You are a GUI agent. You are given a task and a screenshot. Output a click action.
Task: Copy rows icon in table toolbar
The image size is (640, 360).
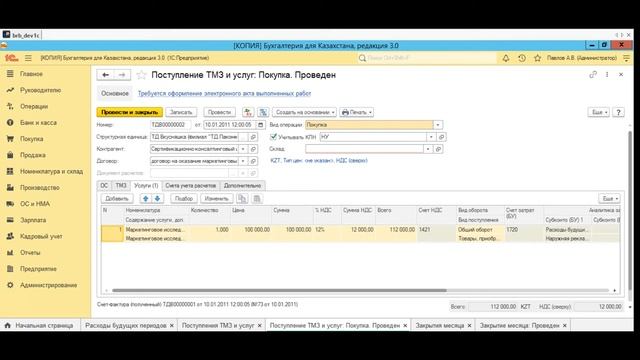coord(242,199)
